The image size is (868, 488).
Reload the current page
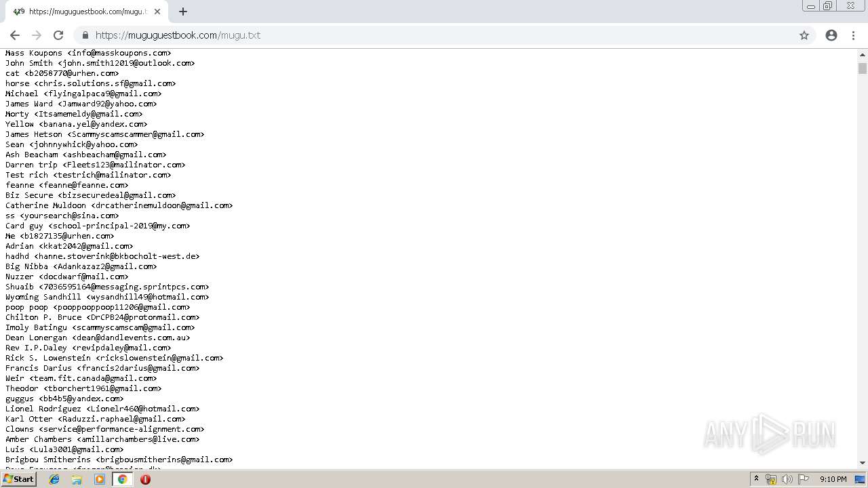[58, 35]
